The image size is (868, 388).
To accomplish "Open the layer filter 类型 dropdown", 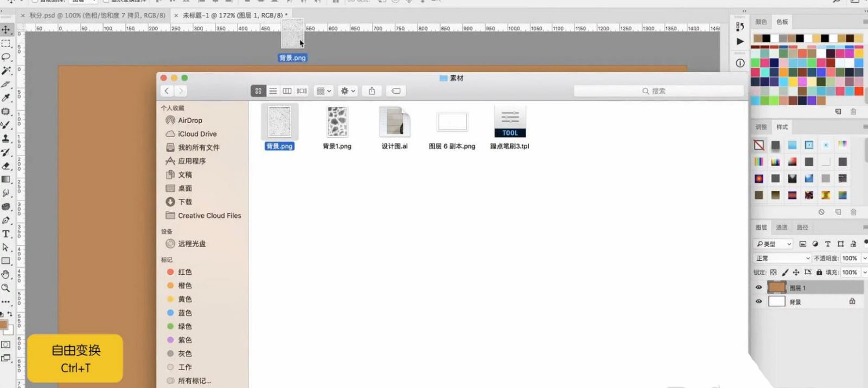I will point(773,244).
